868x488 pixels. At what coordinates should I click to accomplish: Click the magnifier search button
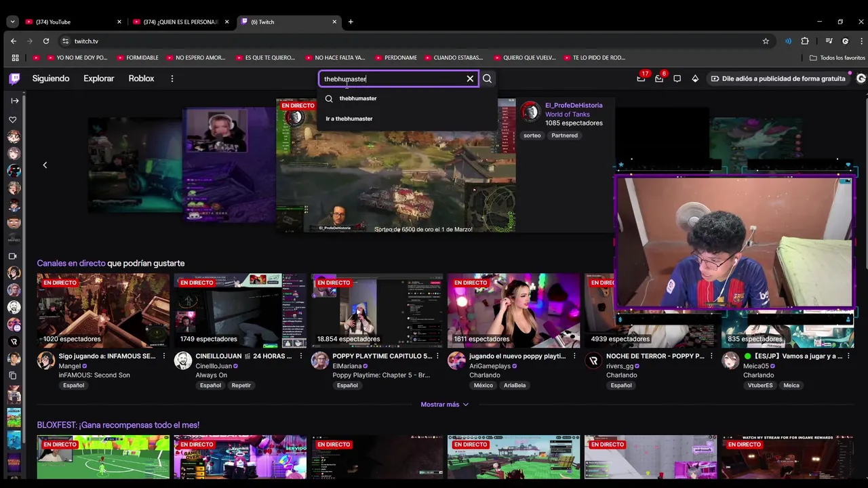point(487,79)
